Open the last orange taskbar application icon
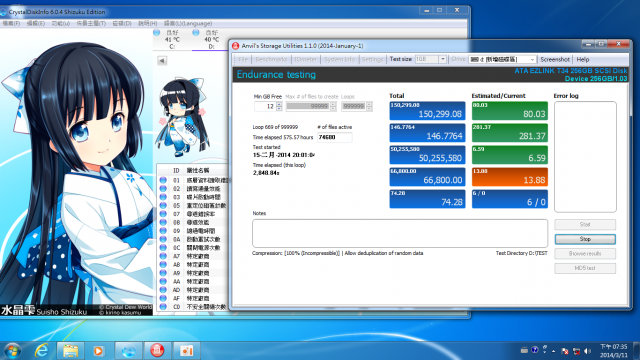This screenshot has width=640, height=360. (x=187, y=351)
